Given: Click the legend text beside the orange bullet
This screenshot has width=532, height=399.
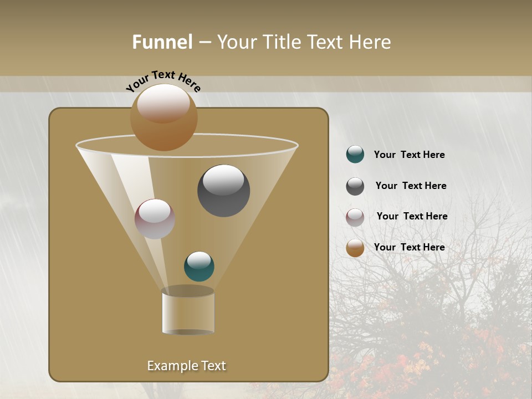Looking at the screenshot, I should point(409,247).
